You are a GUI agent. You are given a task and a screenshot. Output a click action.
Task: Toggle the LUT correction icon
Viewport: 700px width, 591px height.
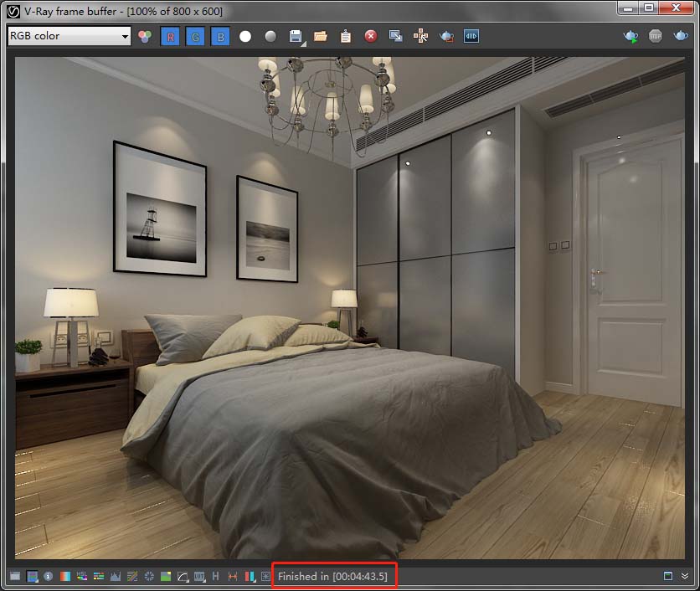(199, 576)
